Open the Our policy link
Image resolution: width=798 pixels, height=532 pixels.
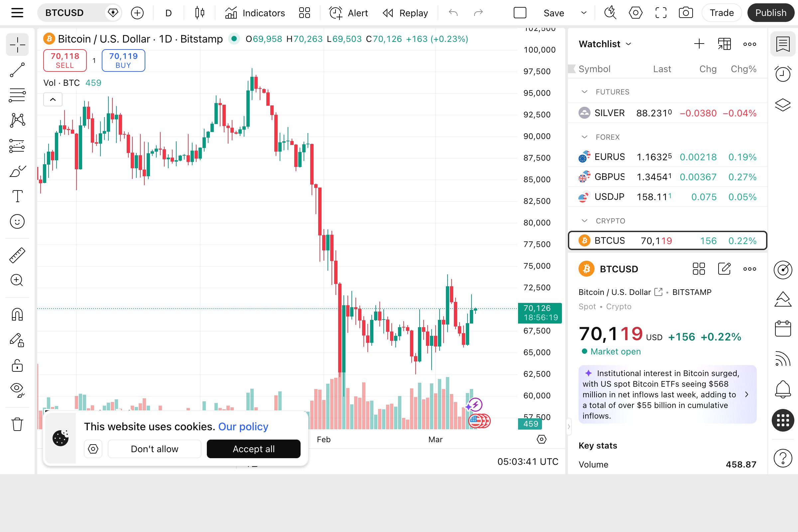pos(243,427)
